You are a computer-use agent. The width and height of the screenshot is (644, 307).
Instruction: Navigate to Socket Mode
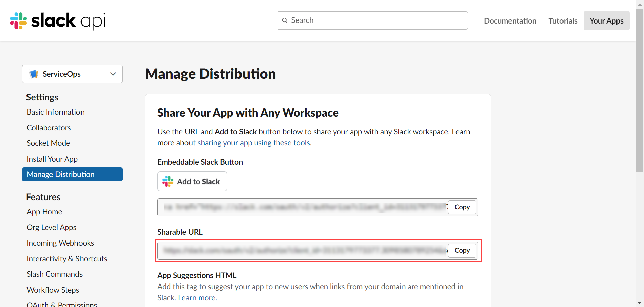(48, 143)
